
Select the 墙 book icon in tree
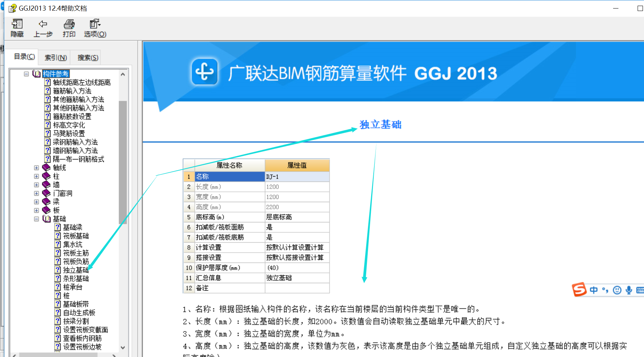(47, 185)
